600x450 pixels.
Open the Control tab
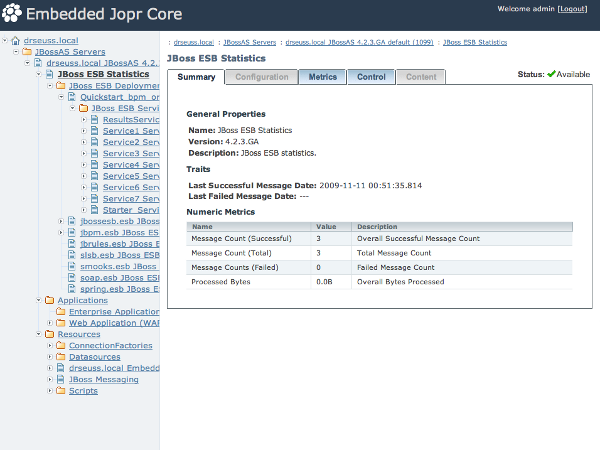(x=371, y=77)
